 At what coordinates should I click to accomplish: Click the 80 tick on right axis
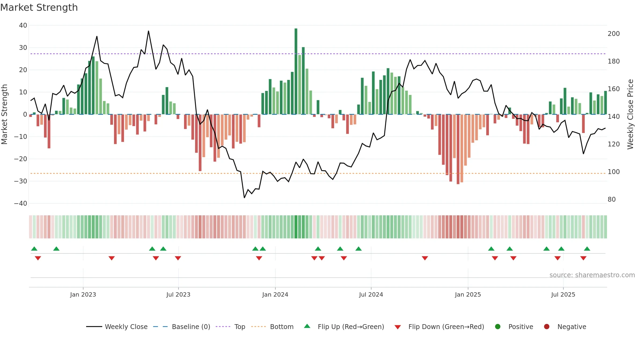[x=612, y=200]
